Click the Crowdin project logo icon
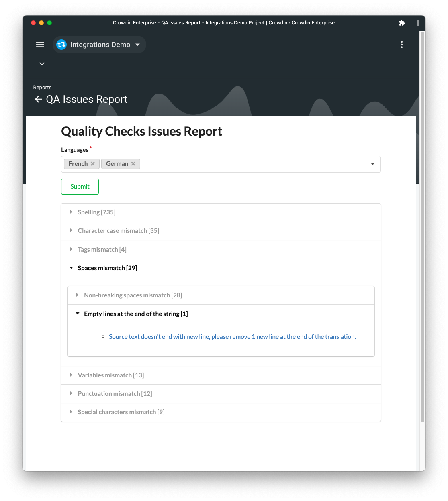This screenshot has height=501, width=448. click(x=61, y=45)
